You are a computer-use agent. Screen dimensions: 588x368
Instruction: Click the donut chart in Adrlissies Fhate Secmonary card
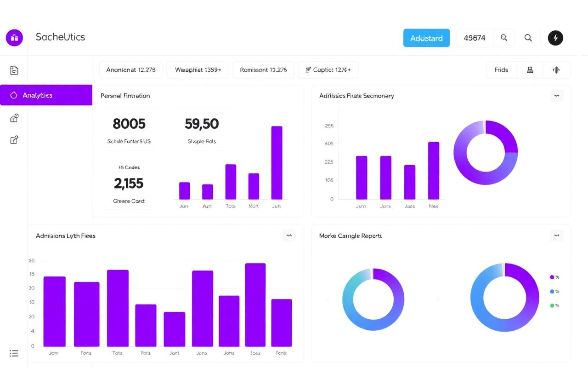pyautogui.click(x=486, y=153)
